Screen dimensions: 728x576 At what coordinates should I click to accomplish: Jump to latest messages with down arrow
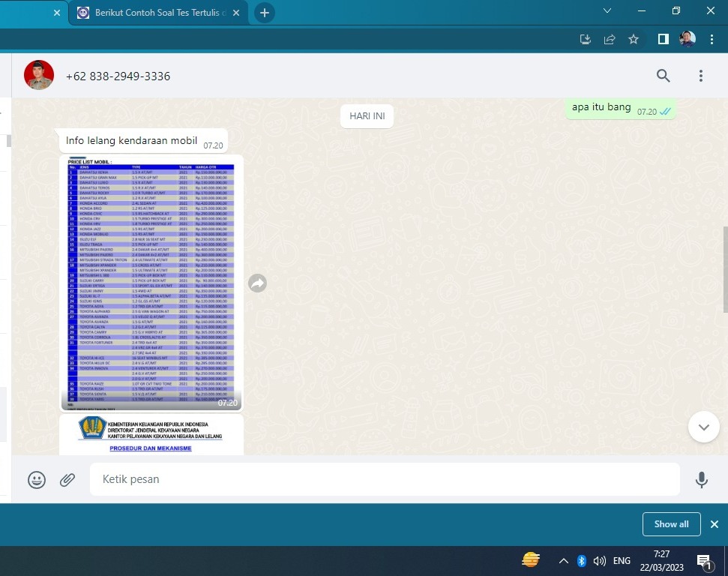(x=703, y=427)
